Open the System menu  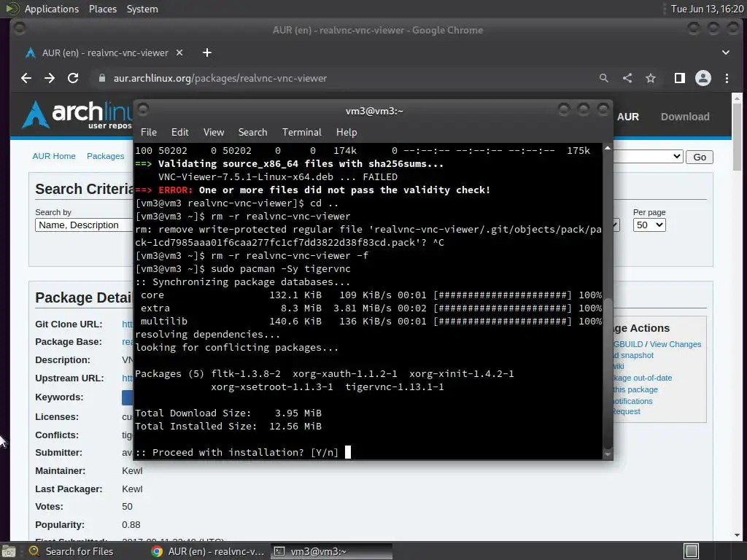click(x=142, y=9)
